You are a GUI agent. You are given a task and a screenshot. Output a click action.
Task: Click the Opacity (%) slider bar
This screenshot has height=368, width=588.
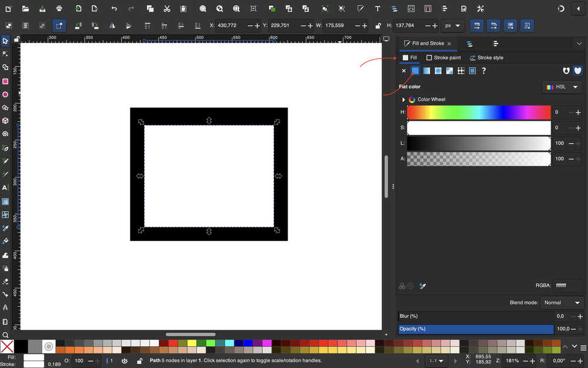pos(476,329)
